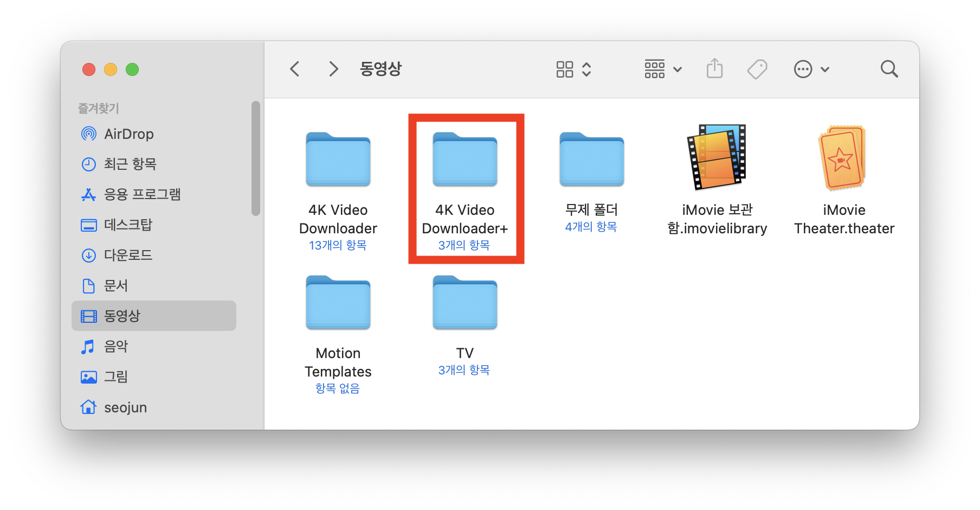
Task: Select AirDrop in the sidebar
Action: (x=154, y=133)
